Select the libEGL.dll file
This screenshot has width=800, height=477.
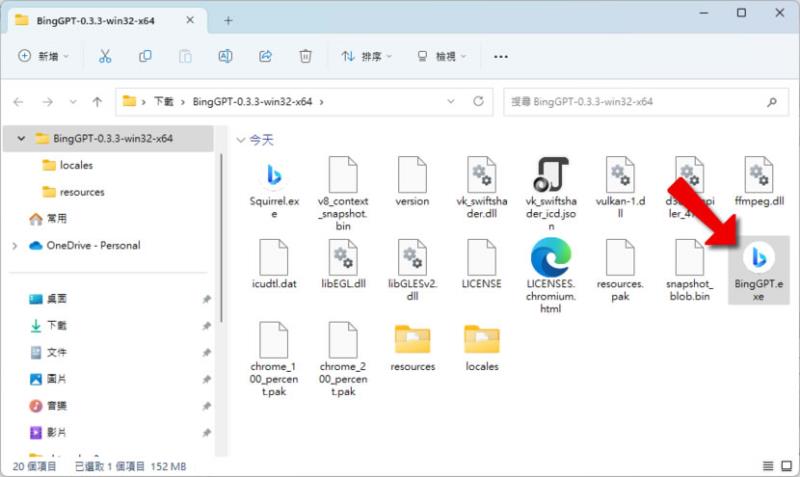pyautogui.click(x=343, y=264)
